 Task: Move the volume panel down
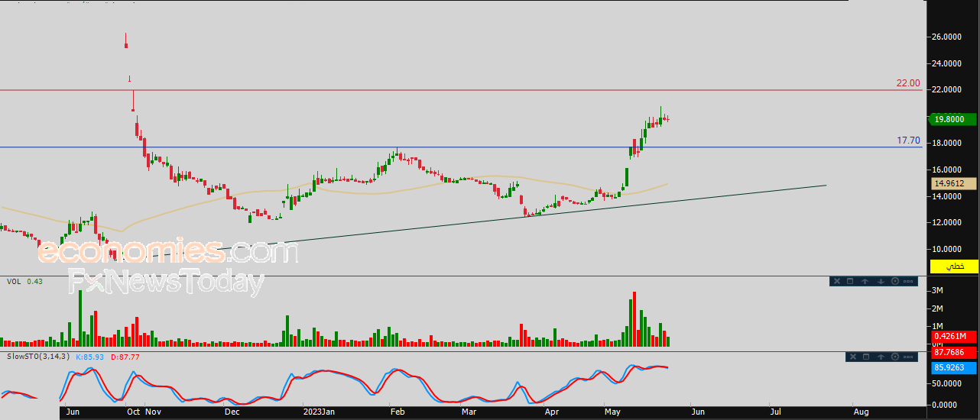[x=881, y=282]
